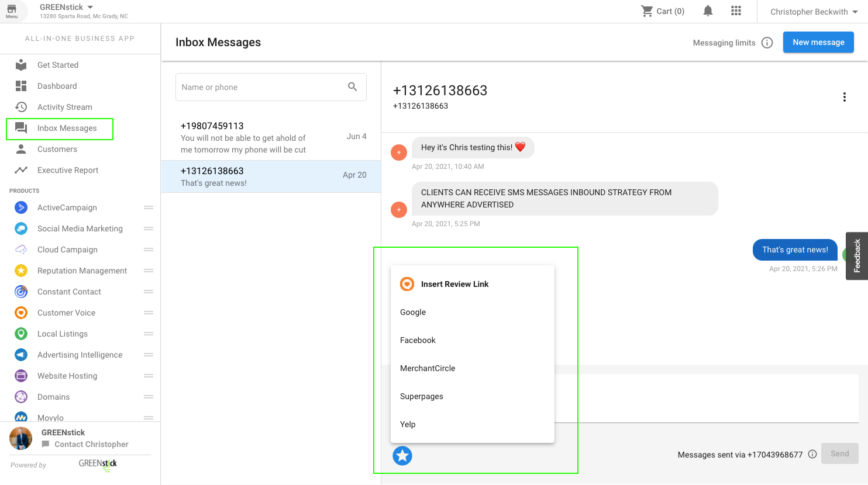
Task: Click the notification bell
Action: click(x=707, y=11)
